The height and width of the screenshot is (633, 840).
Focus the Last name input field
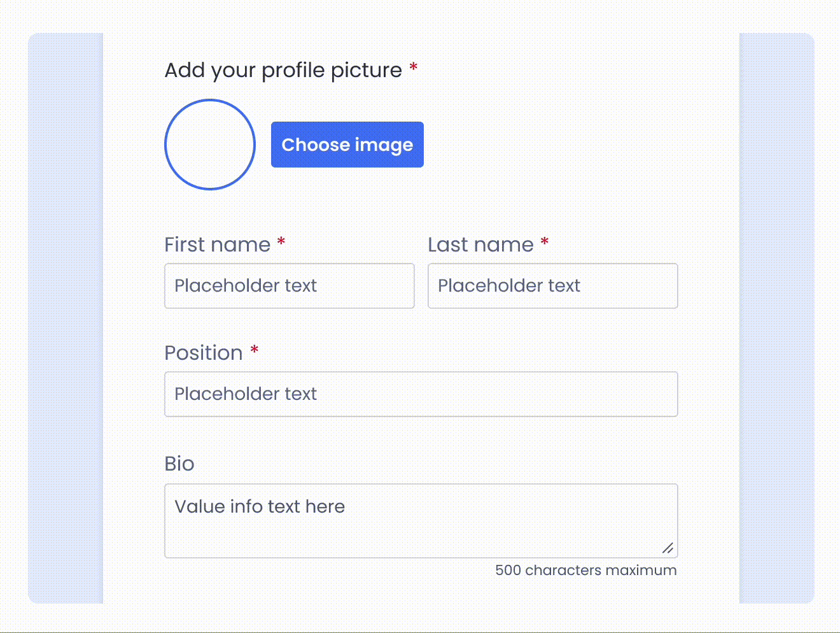coord(552,286)
